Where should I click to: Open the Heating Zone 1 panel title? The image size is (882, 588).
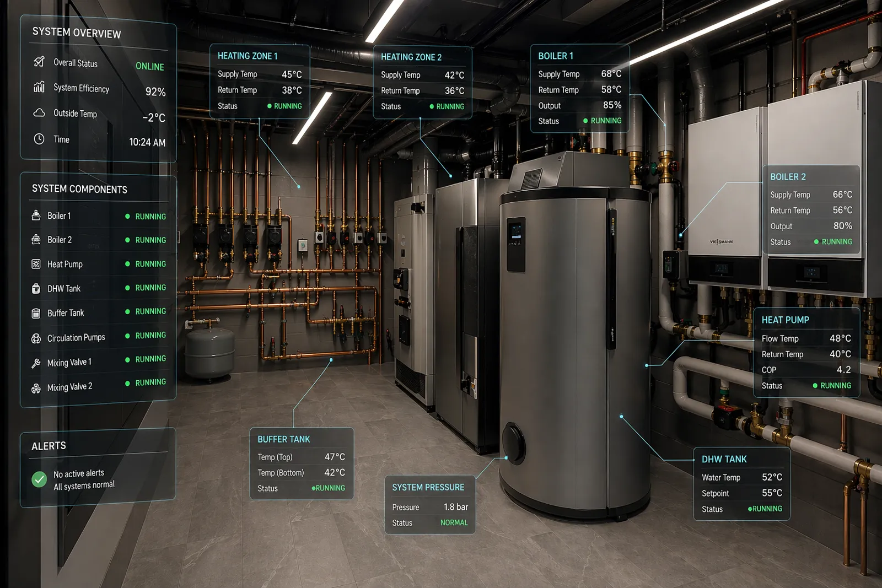248,56
